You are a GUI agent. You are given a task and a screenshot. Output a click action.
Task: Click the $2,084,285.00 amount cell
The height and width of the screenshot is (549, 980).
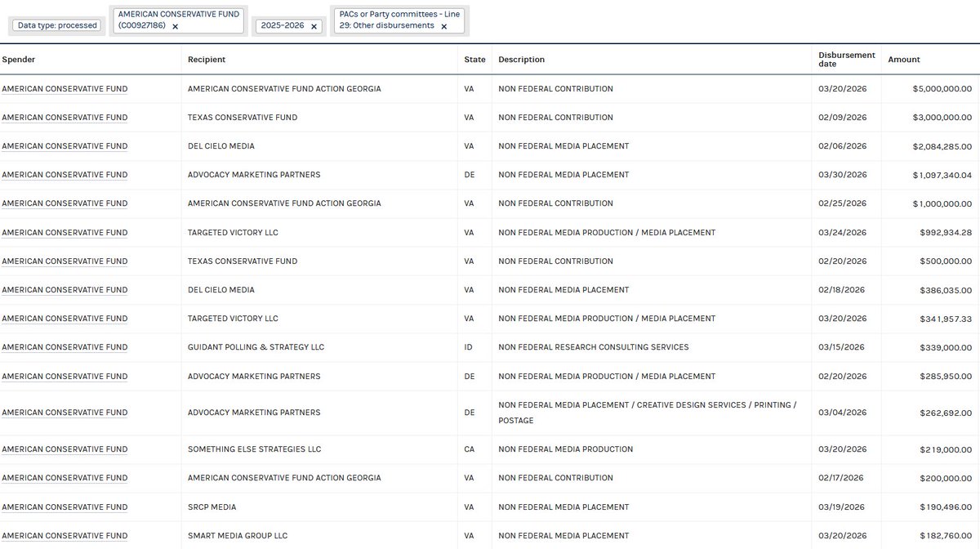click(942, 145)
